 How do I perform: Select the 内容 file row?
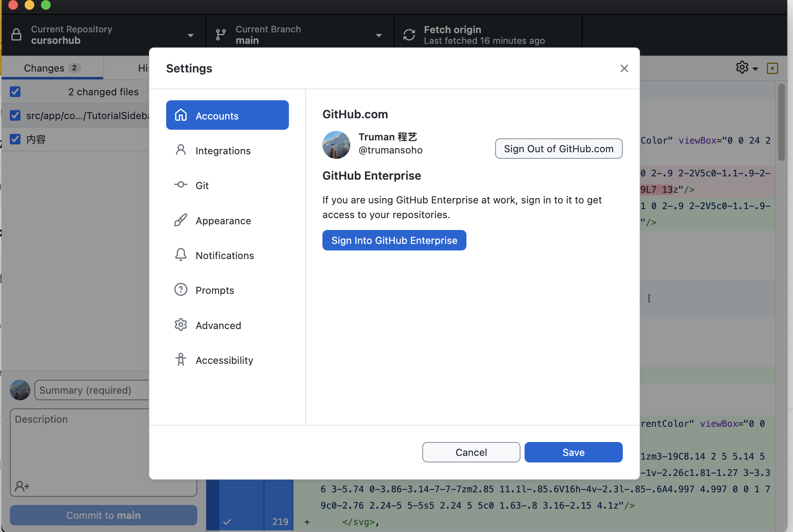76,139
